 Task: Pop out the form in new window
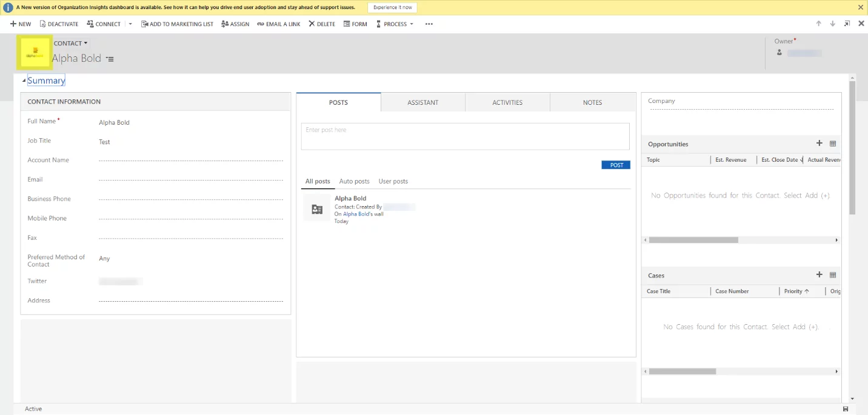[x=847, y=24]
